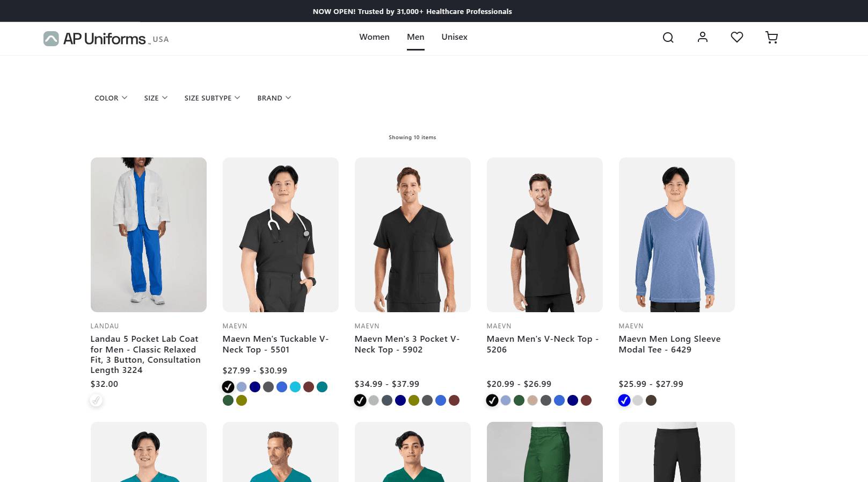Open Maevn Men Long Sleeve Modal Tee 6429
The height and width of the screenshot is (482, 868).
tap(669, 344)
